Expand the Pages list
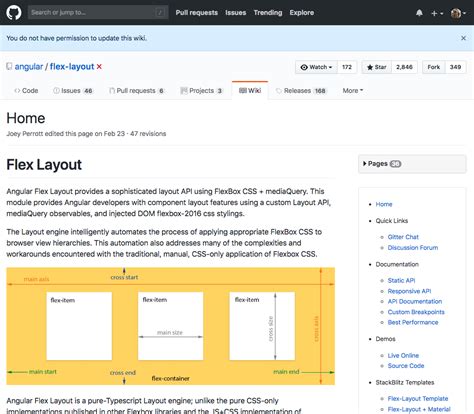Screen dimensions: 474x414 point(412,164)
